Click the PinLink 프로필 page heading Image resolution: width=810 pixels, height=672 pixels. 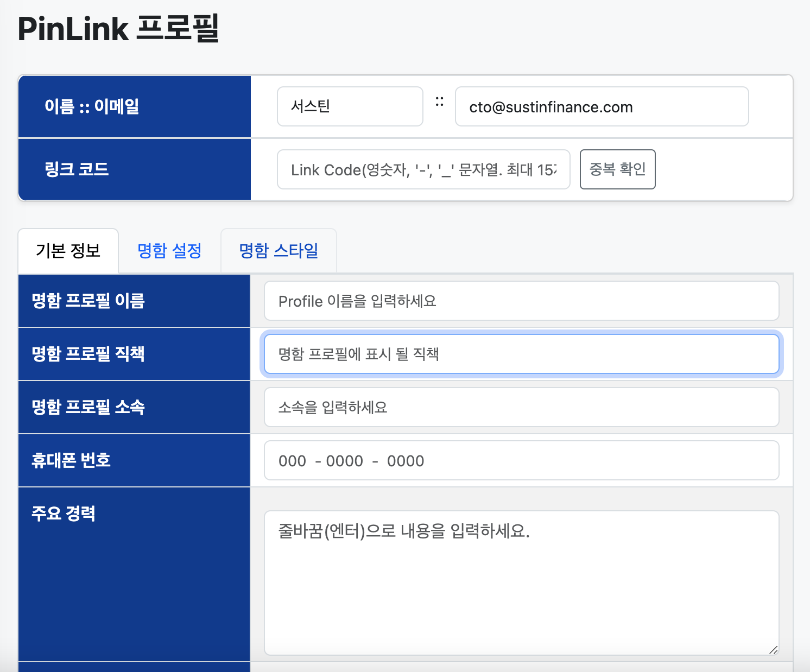(118, 29)
